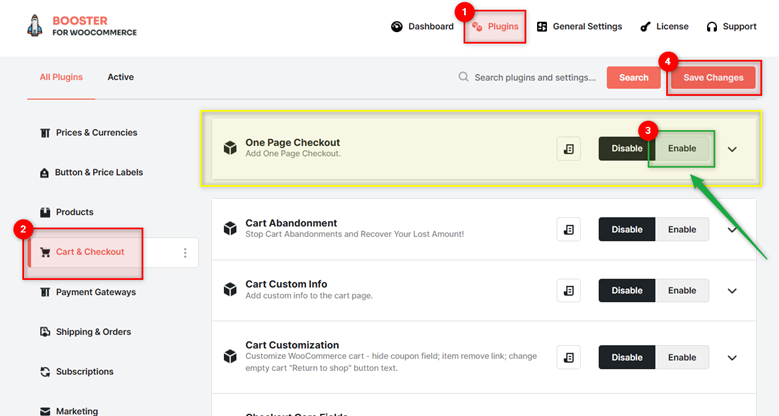Viewport: 779px width, 416px height.
Task: Expand the Cart Custom Info row chevron
Action: (732, 291)
